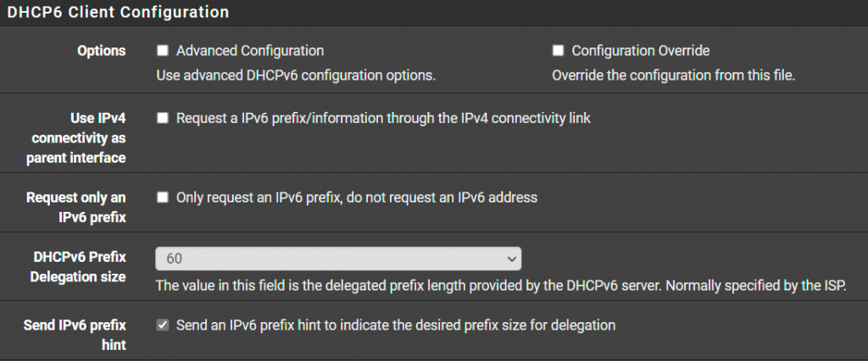Tick the Configuration Override checkbox
Screen dimensions: 868x361
click(558, 51)
